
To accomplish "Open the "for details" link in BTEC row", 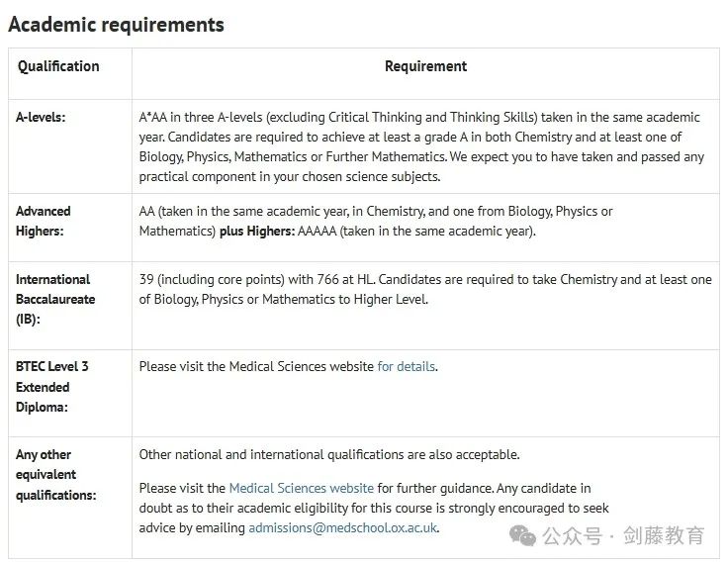I will [406, 366].
